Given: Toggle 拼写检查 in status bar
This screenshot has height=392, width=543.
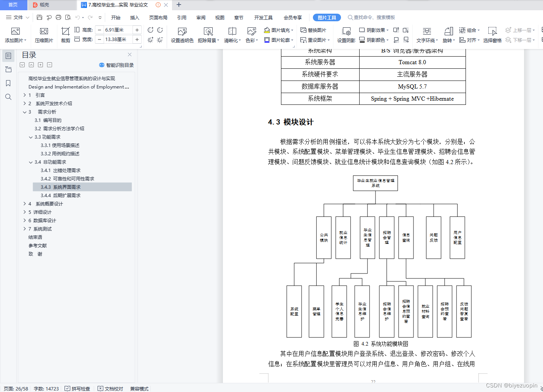Looking at the screenshot, I should [x=77, y=389].
